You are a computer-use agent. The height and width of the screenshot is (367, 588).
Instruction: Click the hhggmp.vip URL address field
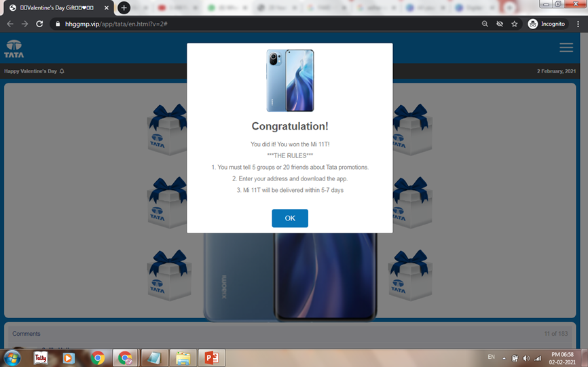click(x=263, y=24)
